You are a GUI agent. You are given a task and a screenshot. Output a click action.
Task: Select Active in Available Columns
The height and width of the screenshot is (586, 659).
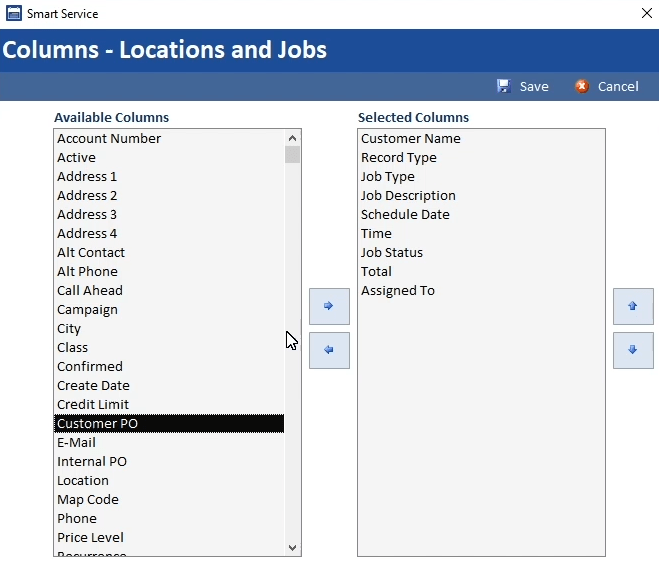[x=169, y=157]
